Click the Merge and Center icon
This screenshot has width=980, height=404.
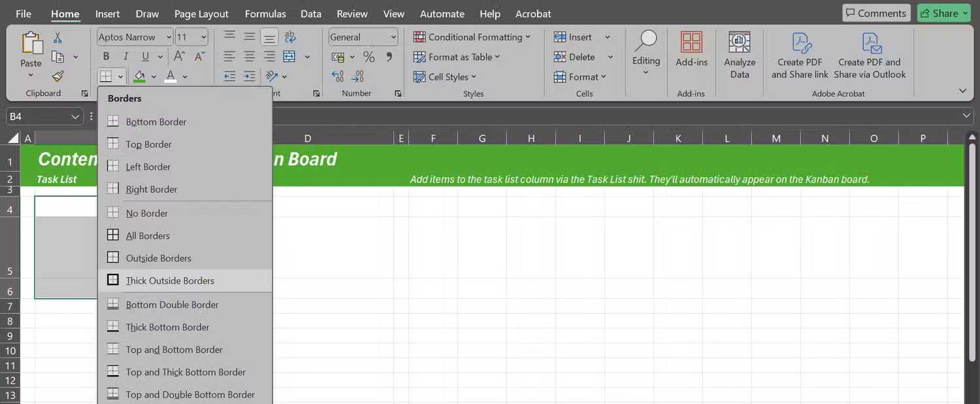tap(289, 56)
